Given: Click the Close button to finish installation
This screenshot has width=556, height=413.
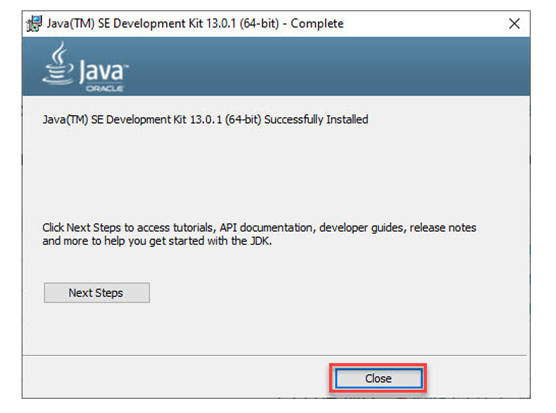Looking at the screenshot, I should (x=378, y=378).
